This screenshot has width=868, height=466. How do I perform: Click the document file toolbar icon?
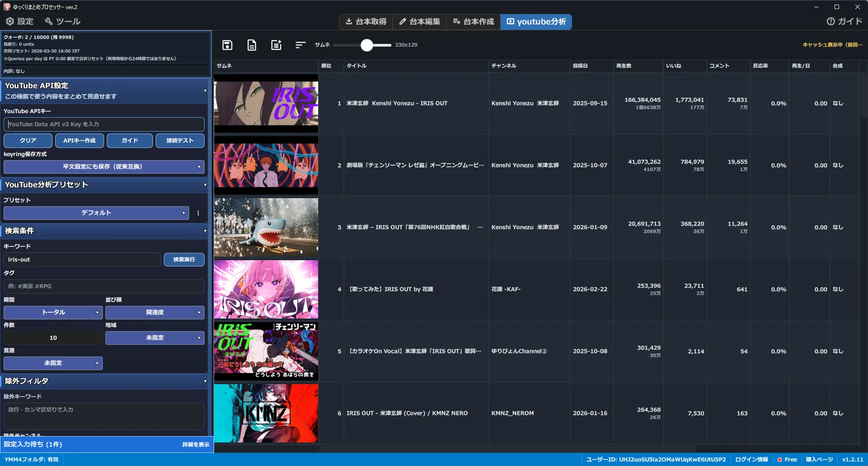[x=252, y=45]
